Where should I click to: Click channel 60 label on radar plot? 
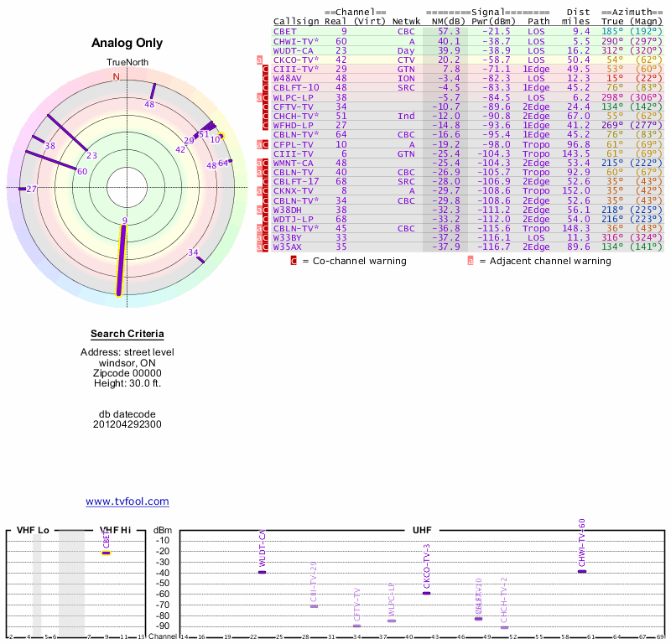(x=81, y=172)
